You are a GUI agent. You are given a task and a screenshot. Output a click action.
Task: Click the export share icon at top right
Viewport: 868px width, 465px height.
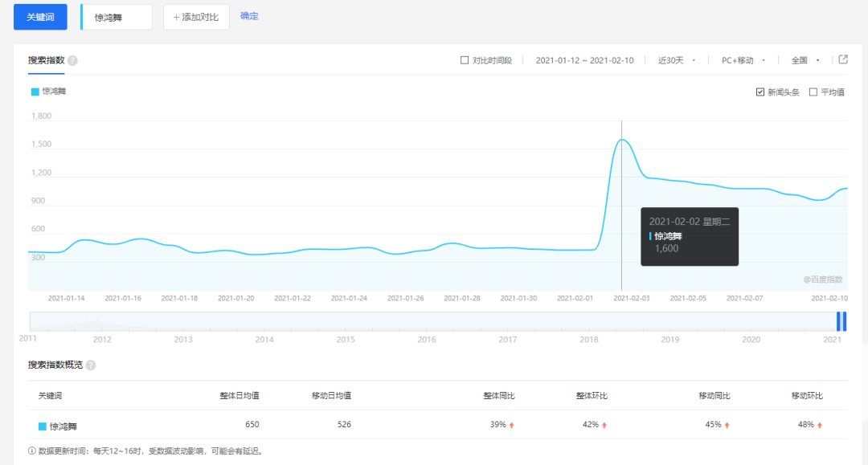tap(843, 59)
